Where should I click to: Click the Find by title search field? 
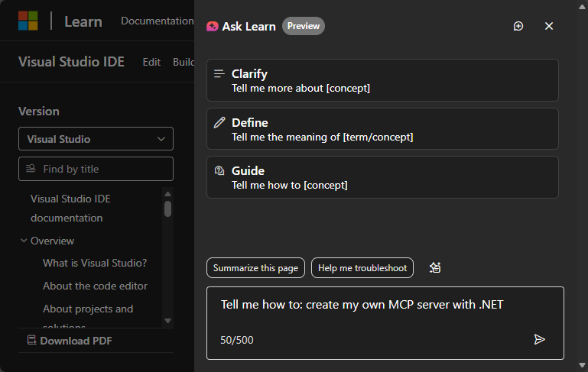tap(96, 169)
